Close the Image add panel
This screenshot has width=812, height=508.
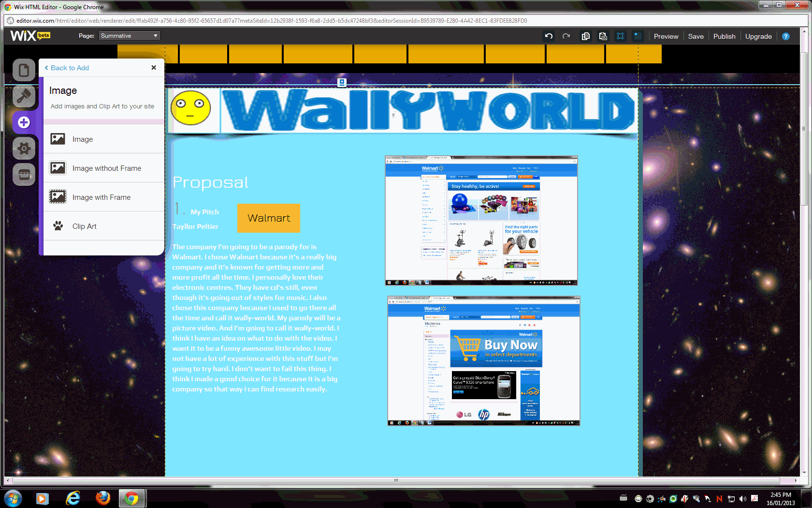154,68
